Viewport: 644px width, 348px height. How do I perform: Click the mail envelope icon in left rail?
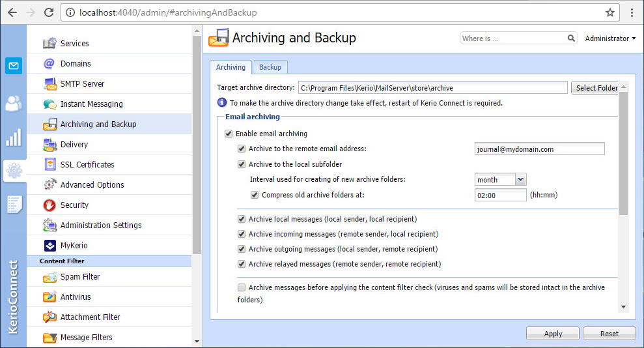[x=14, y=66]
